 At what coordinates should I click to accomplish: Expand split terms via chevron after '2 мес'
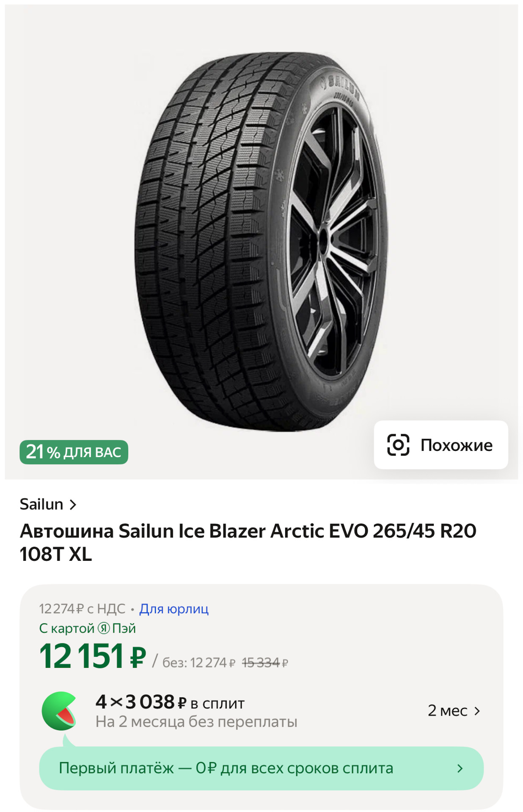point(477,711)
